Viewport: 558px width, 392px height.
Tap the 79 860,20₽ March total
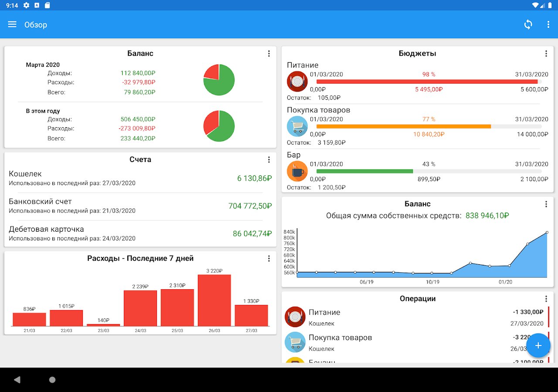pos(140,92)
